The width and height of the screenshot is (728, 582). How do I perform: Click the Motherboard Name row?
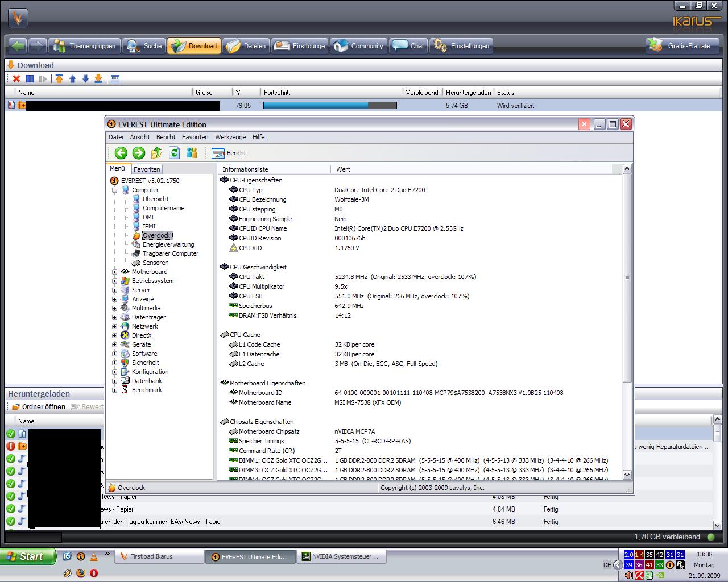420,402
